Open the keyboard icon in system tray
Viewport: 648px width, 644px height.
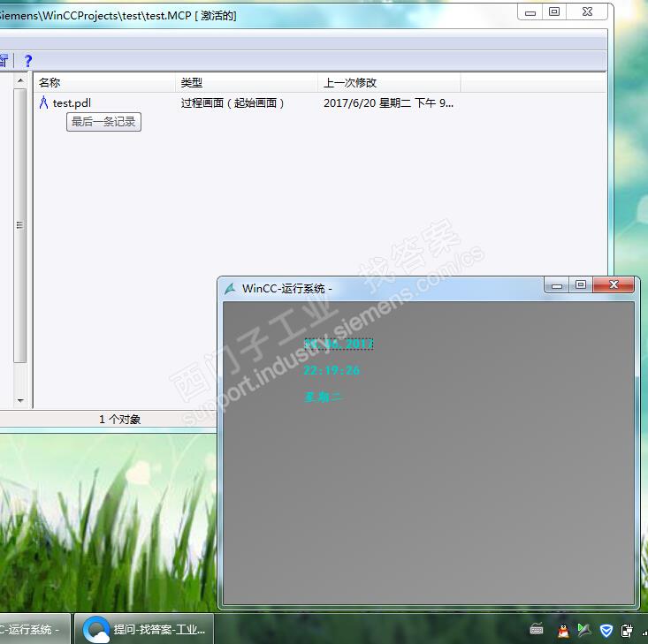(537, 630)
